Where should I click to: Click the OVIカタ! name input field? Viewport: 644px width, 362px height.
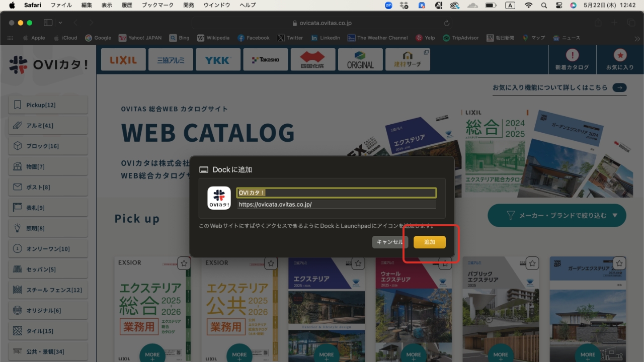coord(337,193)
